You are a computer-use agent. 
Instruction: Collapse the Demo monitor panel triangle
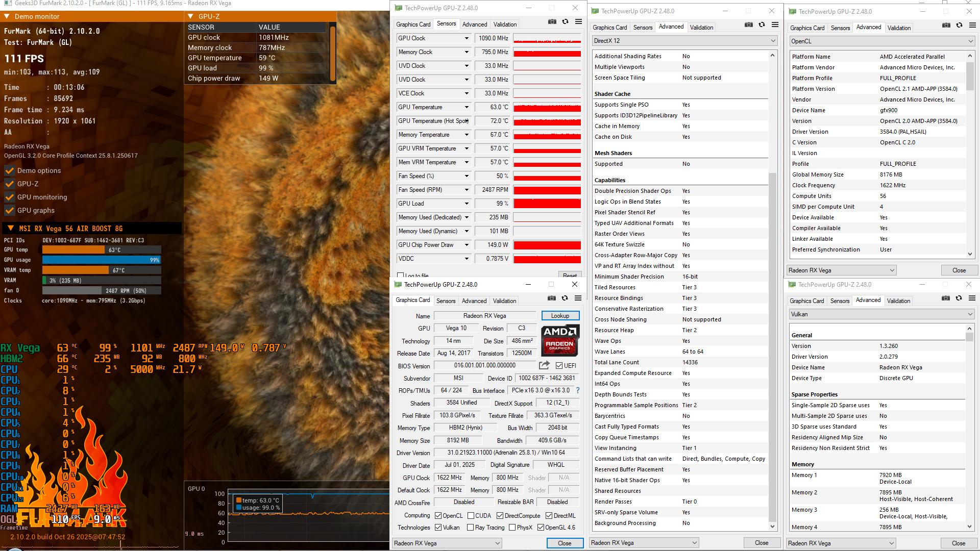(x=7, y=16)
